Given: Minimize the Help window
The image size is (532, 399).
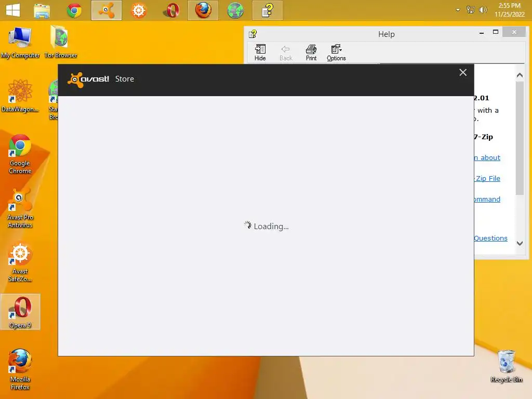Looking at the screenshot, I should coord(482,33).
